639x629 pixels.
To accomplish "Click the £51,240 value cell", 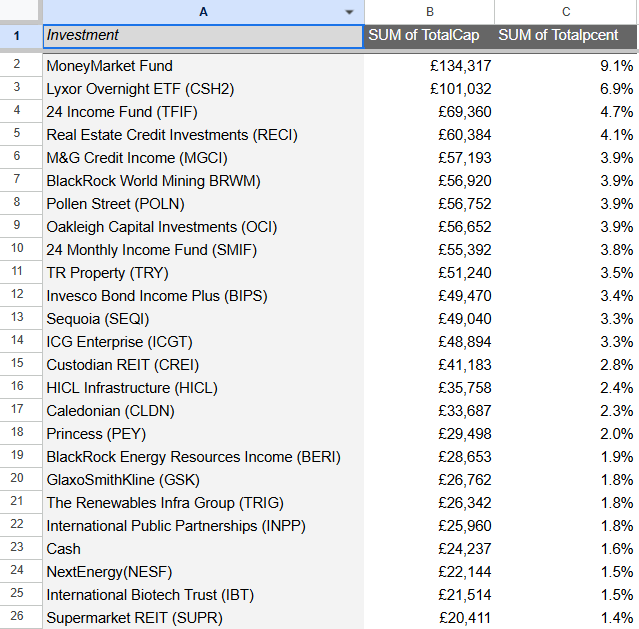I will 429,273.
